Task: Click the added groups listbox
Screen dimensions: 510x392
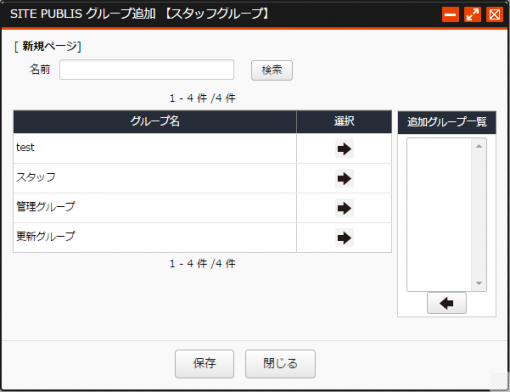Action: click(446, 215)
